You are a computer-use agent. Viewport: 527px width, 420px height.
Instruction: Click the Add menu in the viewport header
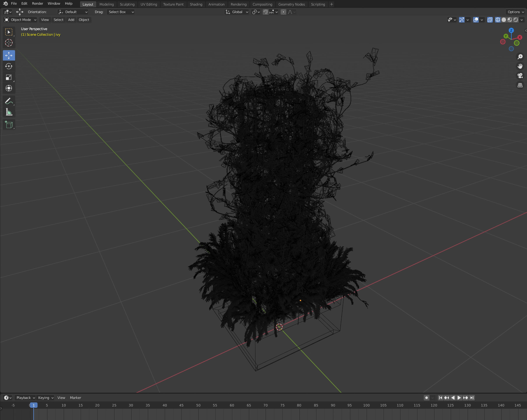(71, 20)
